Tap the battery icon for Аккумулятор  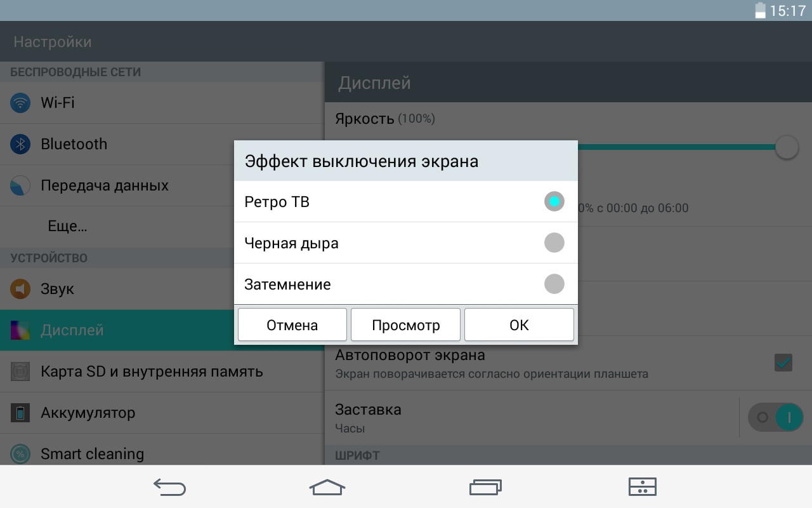[x=20, y=413]
